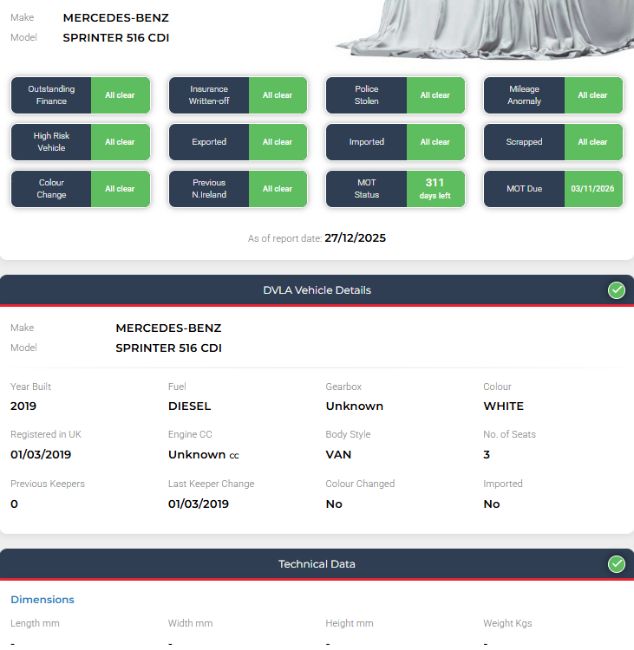
Task: Click the Length mm label
Action: point(35,623)
